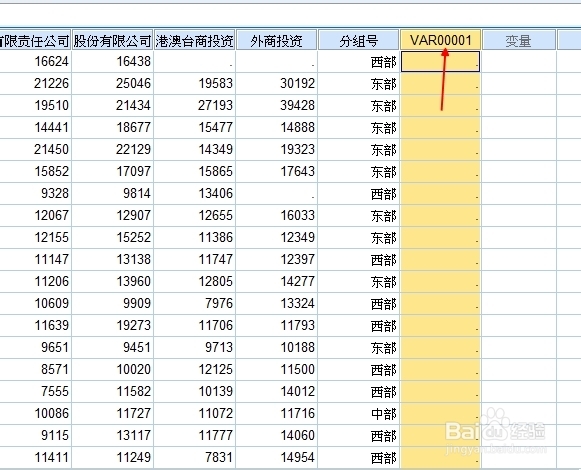Click cell value 12067

[52, 215]
